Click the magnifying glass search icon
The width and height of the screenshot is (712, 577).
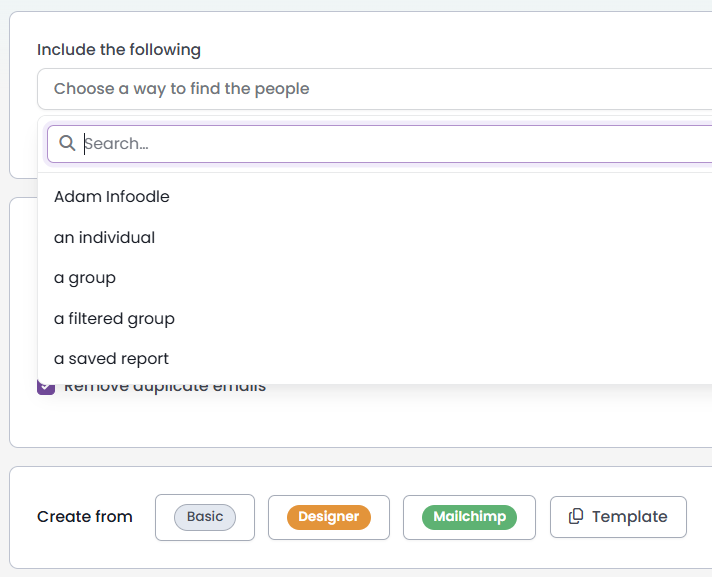67,143
